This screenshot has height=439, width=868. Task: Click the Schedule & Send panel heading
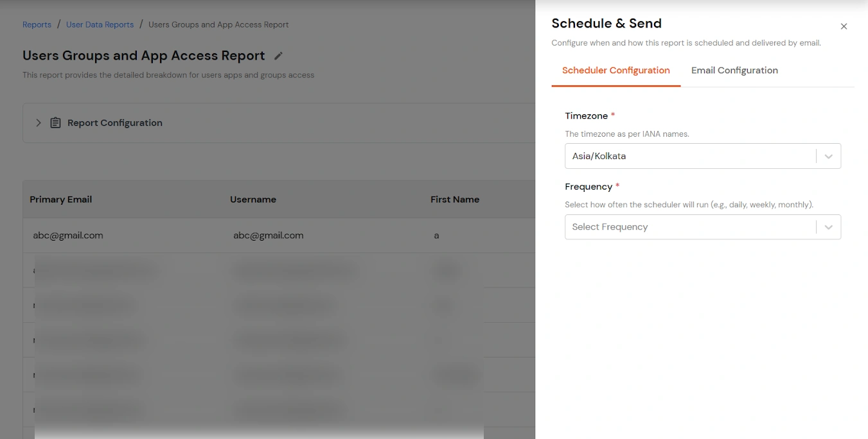(607, 23)
